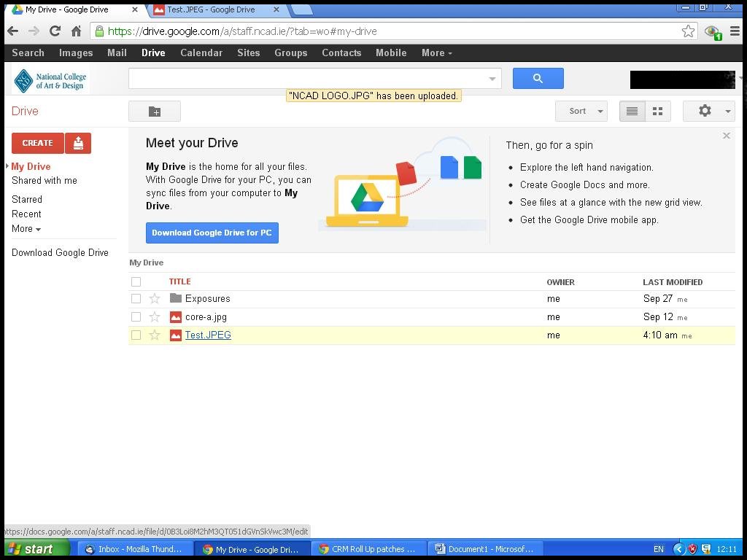747x560 pixels.
Task: Click the blue search magnifier button
Action: (x=538, y=79)
